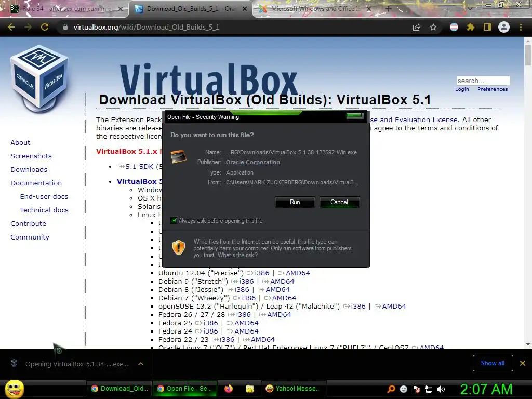Go back using the browser back arrow
This screenshot has width=532, height=399.
click(11, 27)
